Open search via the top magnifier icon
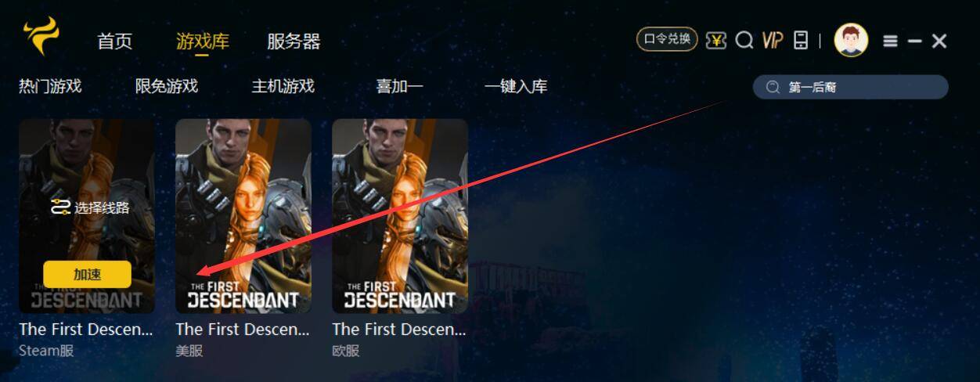The image size is (980, 382). (744, 40)
